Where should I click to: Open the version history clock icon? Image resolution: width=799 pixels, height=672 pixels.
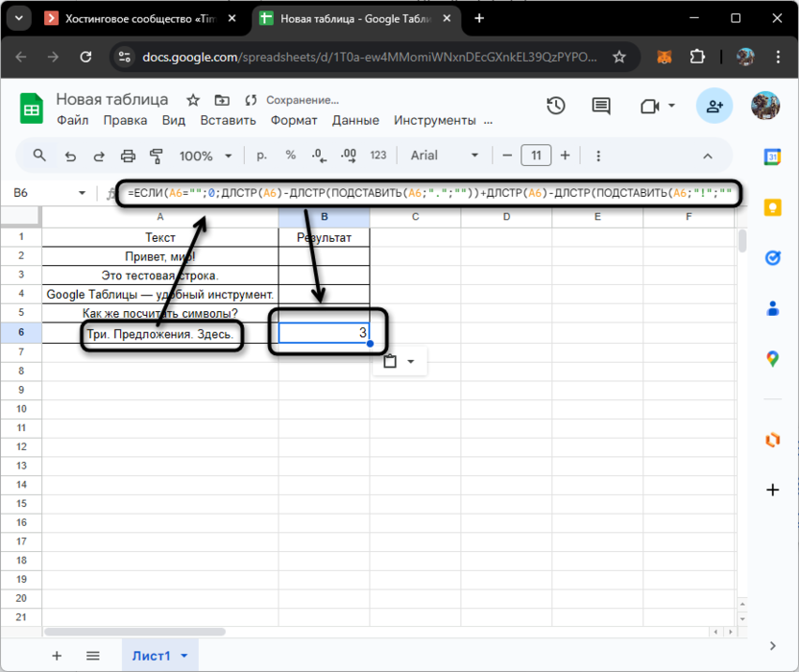click(x=556, y=106)
